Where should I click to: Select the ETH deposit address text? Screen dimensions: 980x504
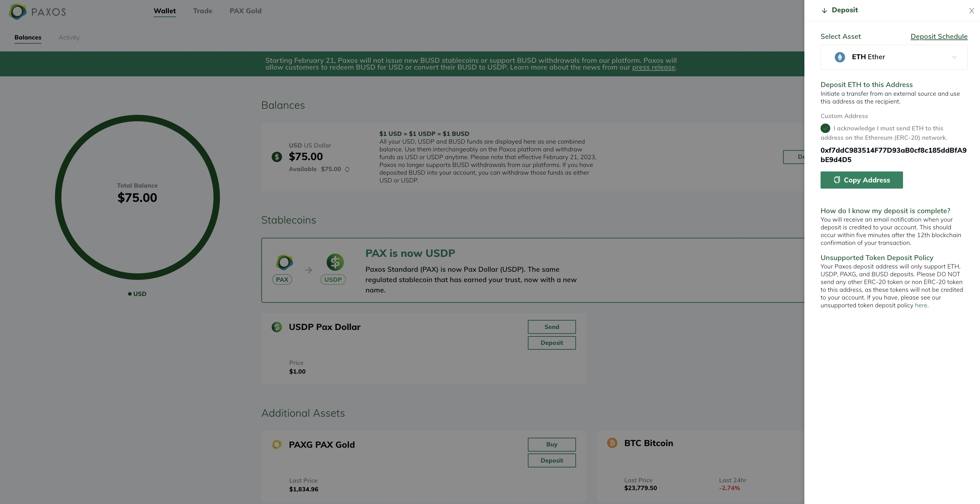point(893,155)
